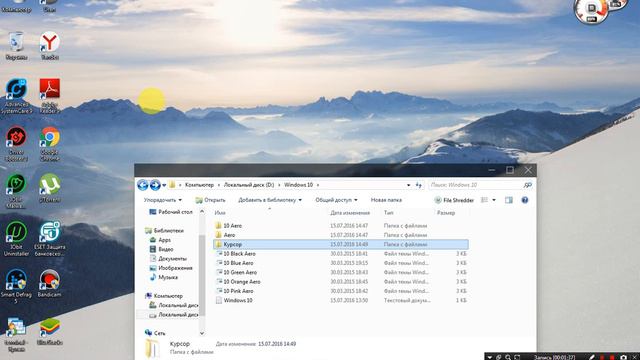
Task: Open the view options dropdown arrow
Action: [494, 200]
